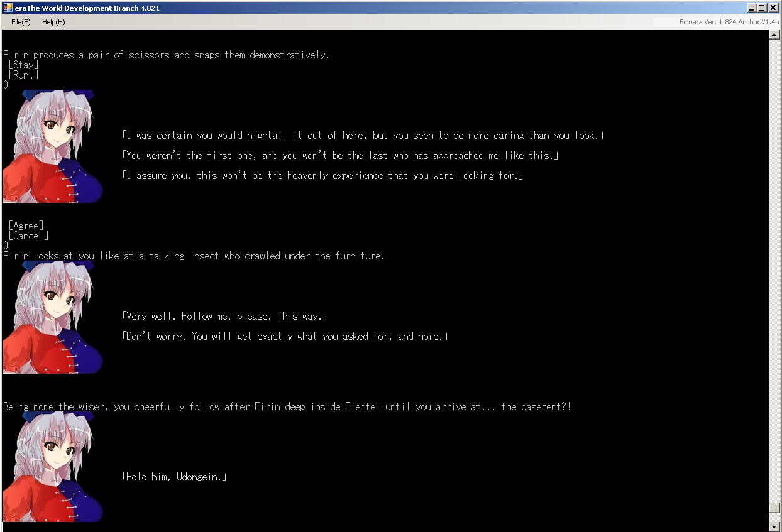
Task: Click the vertical scrollbar thumb
Action: click(774, 508)
